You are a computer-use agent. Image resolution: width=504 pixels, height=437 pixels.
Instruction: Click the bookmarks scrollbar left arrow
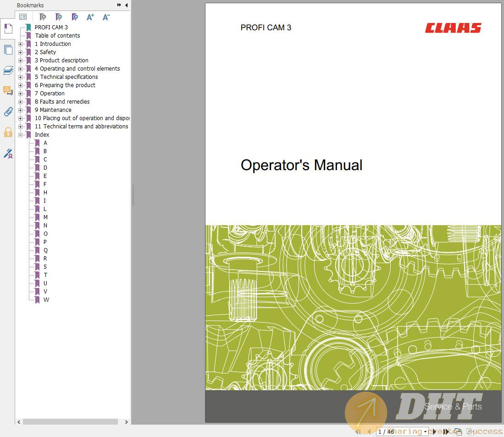click(19, 422)
